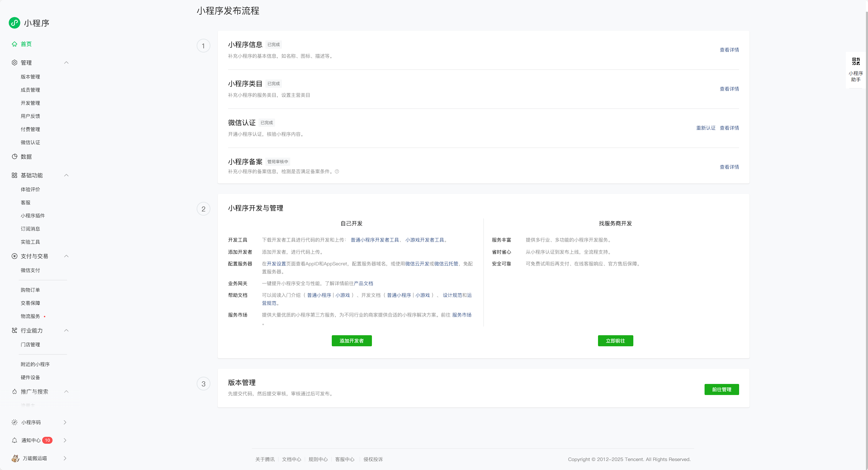This screenshot has width=868, height=470.
Task: Open 小程序插件 in the sidebar
Action: tap(33, 216)
